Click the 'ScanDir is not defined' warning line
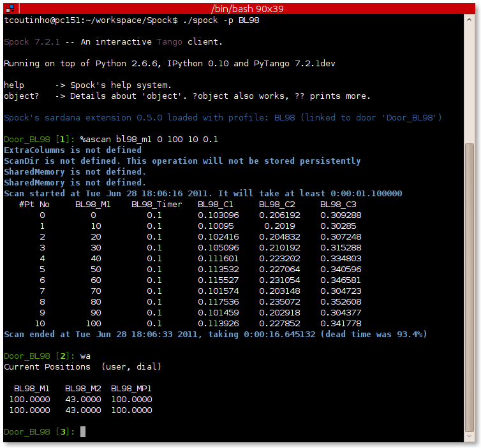 [182, 161]
